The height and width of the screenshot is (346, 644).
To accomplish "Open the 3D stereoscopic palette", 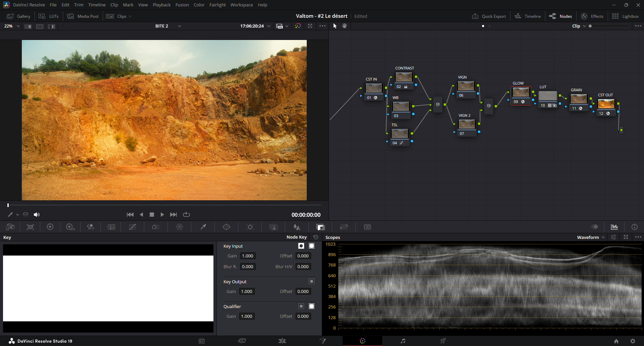I will click(x=367, y=227).
